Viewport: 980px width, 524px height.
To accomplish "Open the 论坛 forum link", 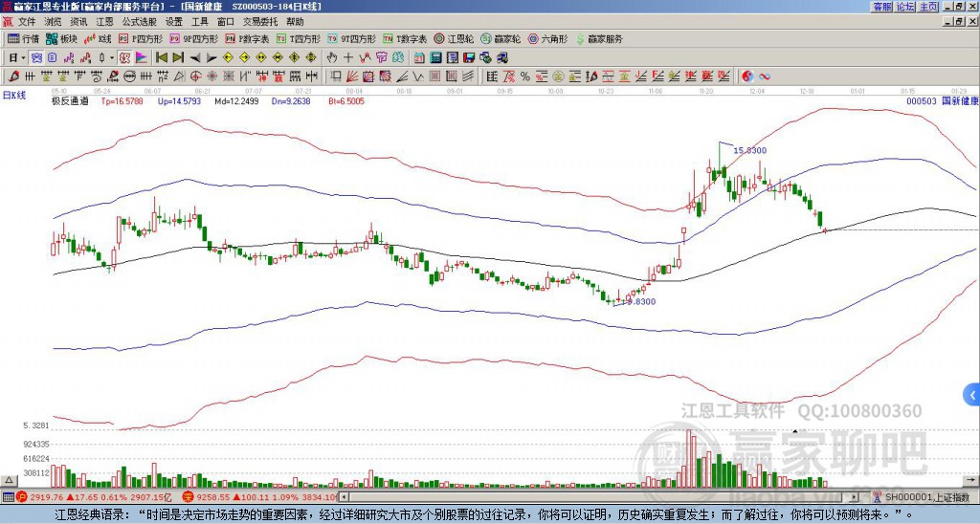I will point(904,7).
